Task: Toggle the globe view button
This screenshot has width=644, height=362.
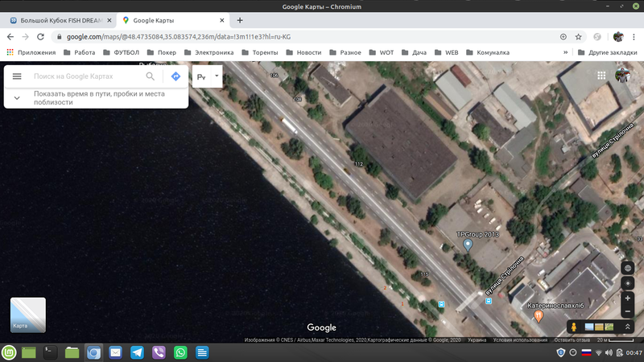Action: [x=628, y=269]
